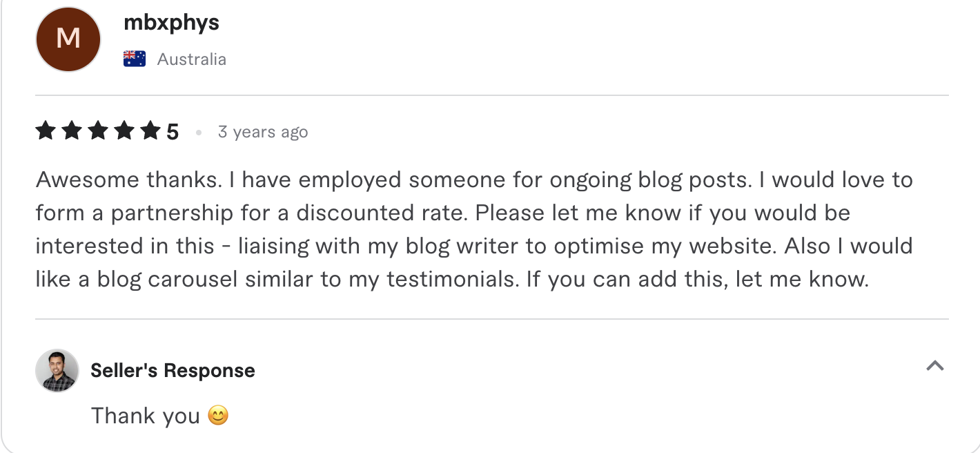Click the Australia location label
The width and height of the screenshot is (980, 453).
tap(192, 59)
